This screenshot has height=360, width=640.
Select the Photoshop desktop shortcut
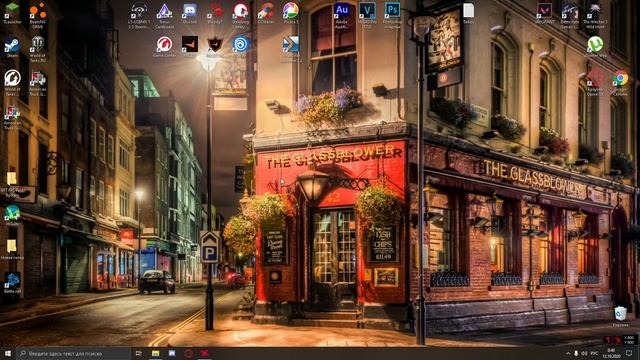click(392, 10)
